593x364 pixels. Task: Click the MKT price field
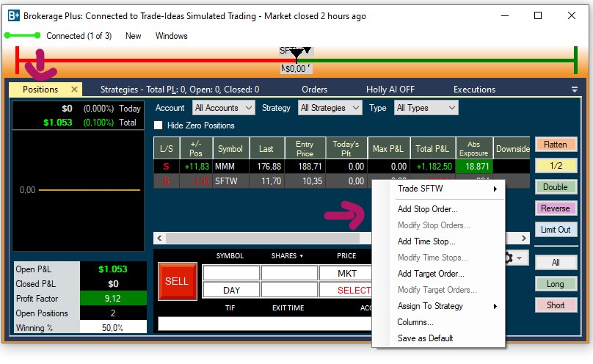(346, 273)
